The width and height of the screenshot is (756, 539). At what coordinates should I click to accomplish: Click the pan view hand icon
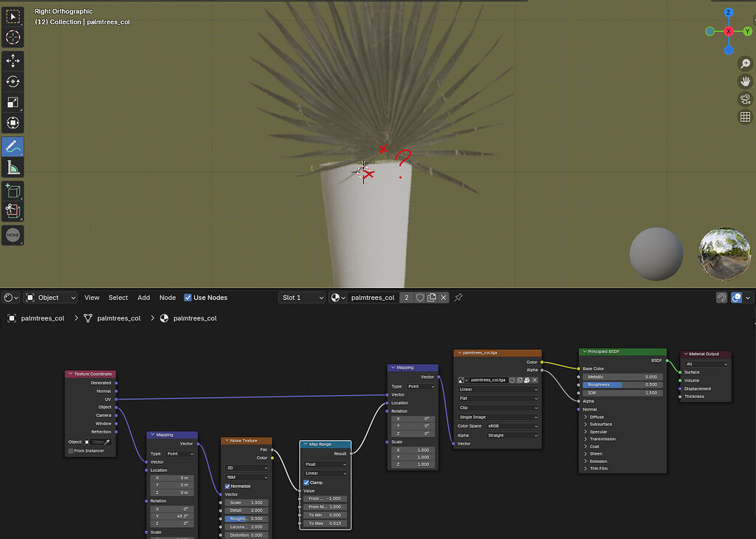(745, 81)
